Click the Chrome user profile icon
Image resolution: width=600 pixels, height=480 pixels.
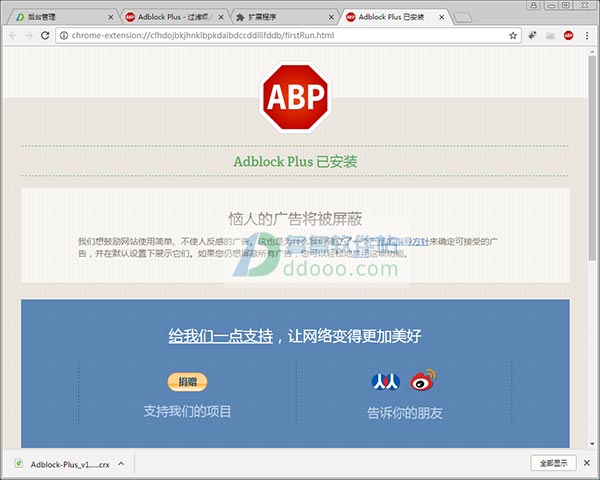point(533,5)
